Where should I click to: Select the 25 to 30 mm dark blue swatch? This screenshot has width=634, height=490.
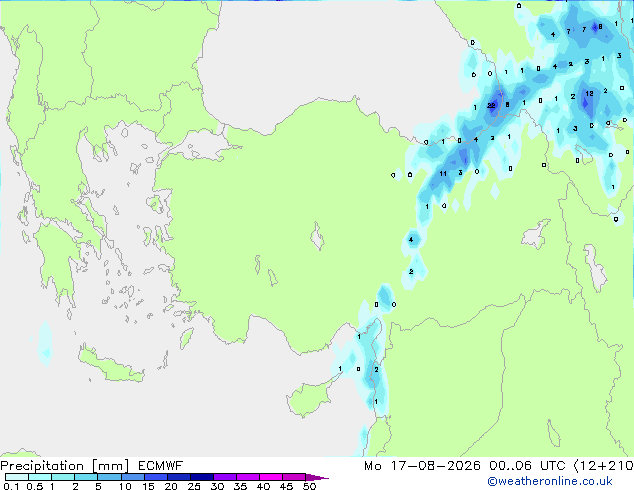coord(202,477)
